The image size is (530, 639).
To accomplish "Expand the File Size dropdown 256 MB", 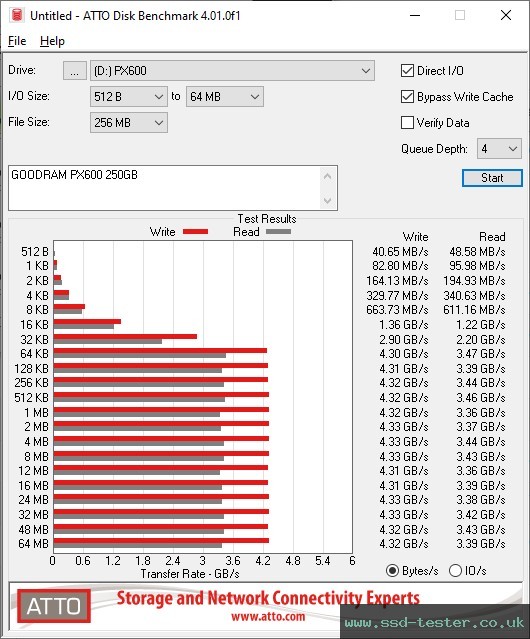I will (x=129, y=123).
